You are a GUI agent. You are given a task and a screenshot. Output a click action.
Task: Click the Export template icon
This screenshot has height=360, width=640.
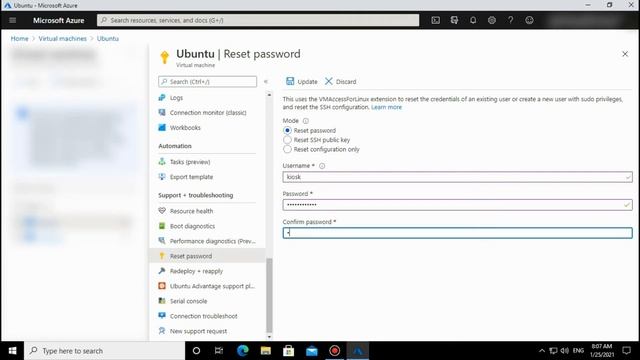(162, 177)
